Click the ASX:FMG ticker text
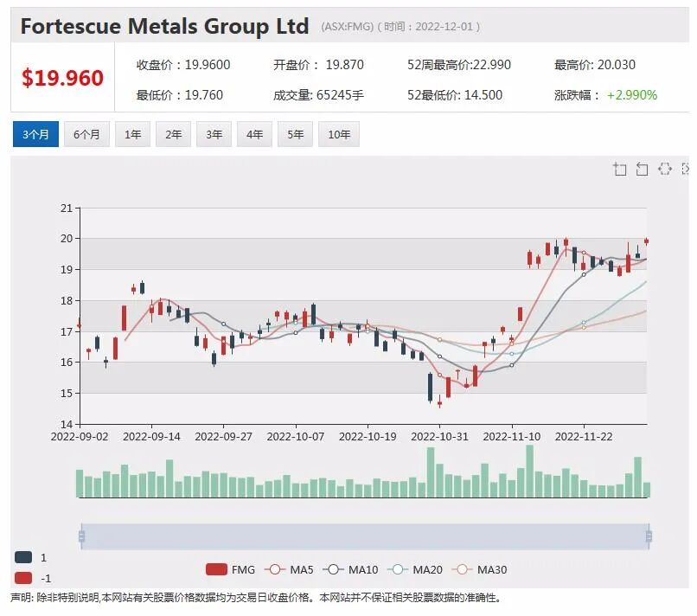The width and height of the screenshot is (697, 616). pos(347,27)
